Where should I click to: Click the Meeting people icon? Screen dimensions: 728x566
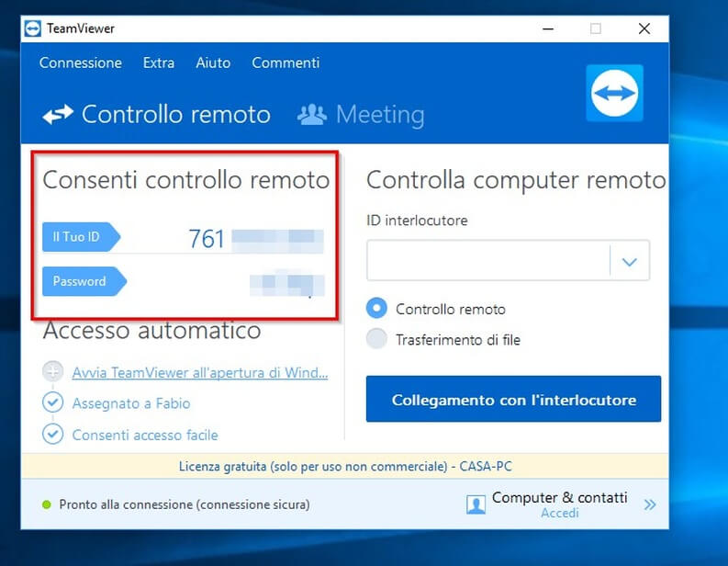311,114
